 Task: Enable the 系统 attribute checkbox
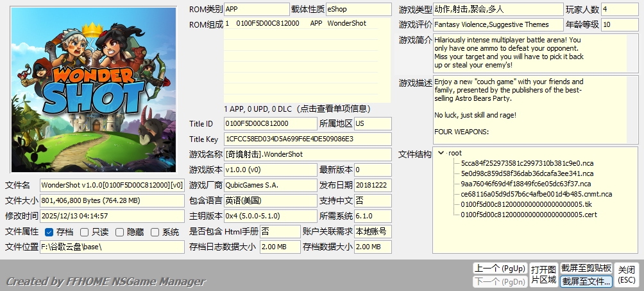(155, 232)
